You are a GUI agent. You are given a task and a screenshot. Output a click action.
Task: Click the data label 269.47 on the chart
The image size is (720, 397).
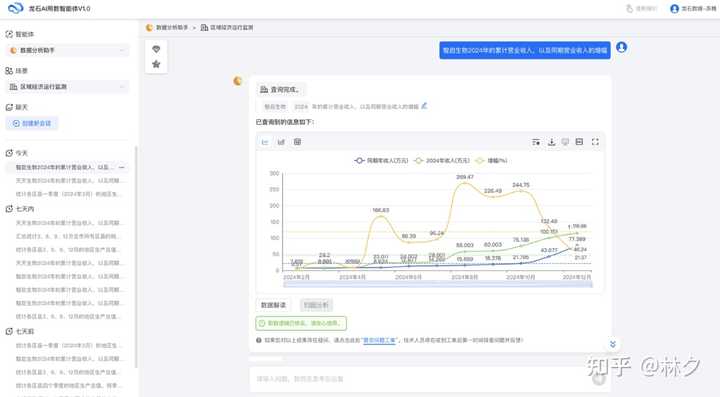(x=465, y=177)
